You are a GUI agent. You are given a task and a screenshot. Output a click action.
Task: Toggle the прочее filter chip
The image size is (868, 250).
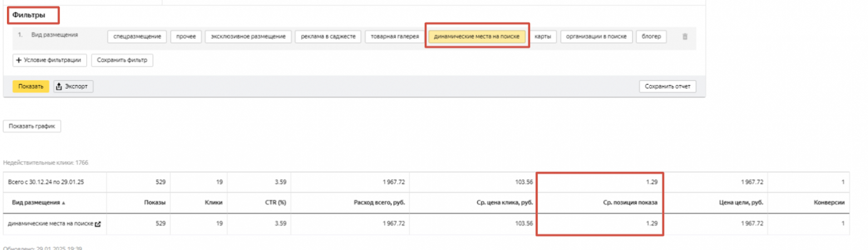pyautogui.click(x=186, y=37)
